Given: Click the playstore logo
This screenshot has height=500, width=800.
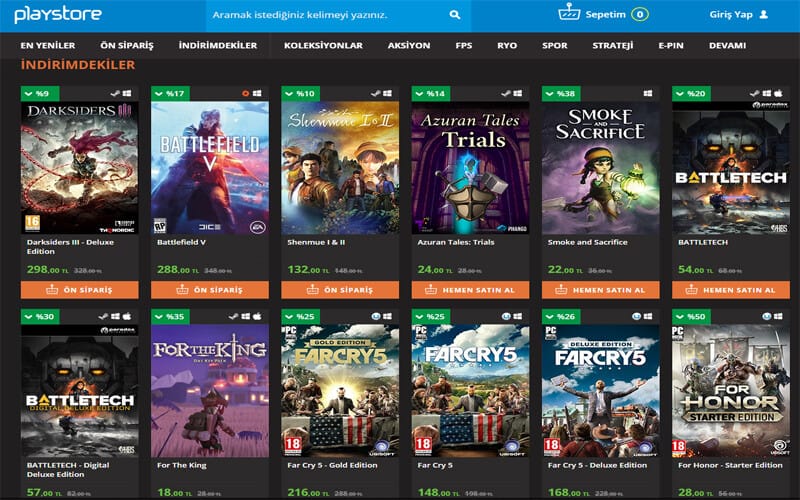Looking at the screenshot, I should click(x=58, y=14).
